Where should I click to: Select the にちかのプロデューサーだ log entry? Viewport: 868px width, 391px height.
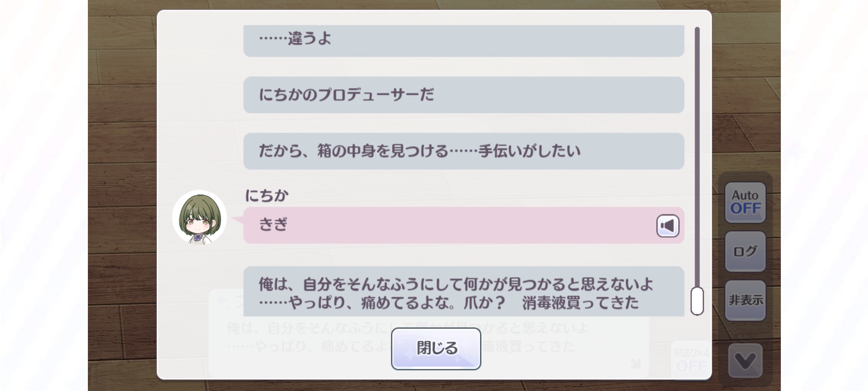click(x=464, y=95)
